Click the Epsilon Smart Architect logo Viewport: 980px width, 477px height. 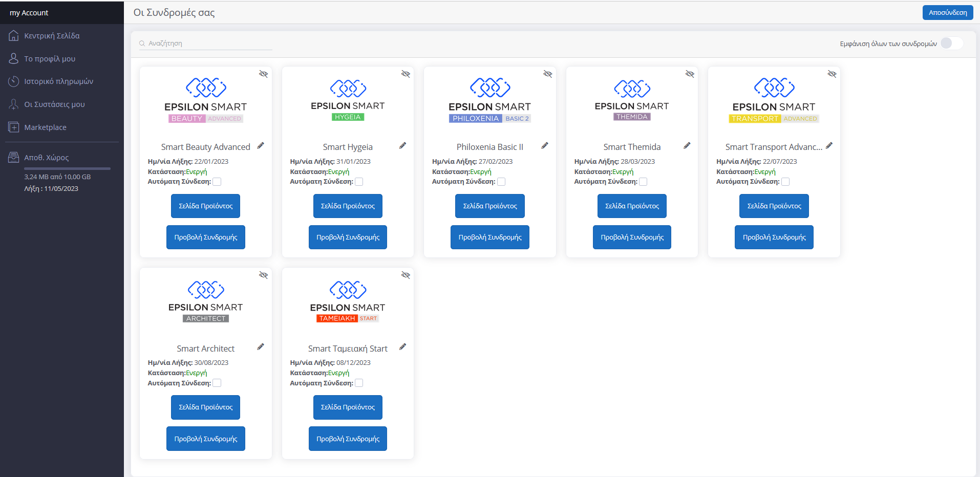coord(206,301)
